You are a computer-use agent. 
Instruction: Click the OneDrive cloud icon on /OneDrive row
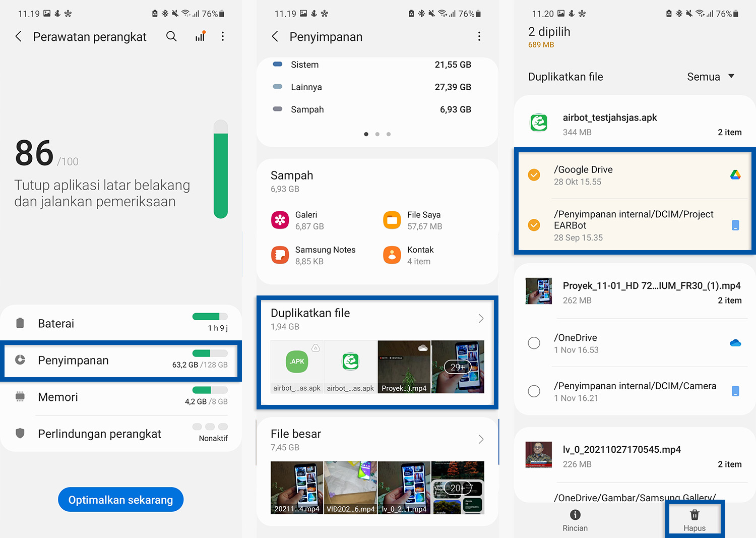735,342
